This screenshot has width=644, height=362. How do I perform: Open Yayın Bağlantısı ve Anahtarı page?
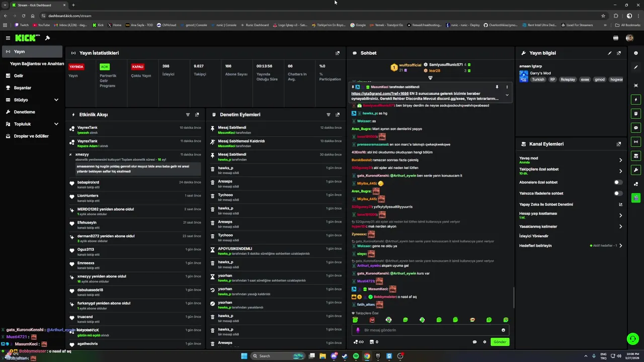point(37,64)
